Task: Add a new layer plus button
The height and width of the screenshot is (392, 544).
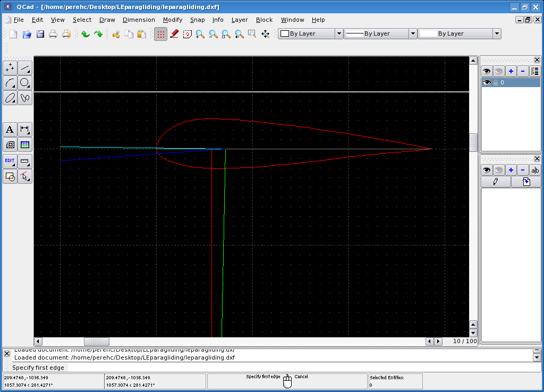Action: (511, 72)
